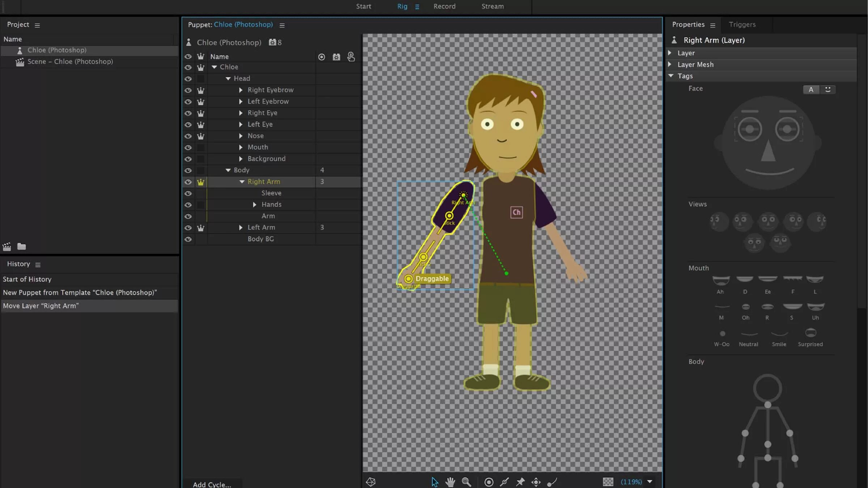Select the Handle tool circle icon
The width and height of the screenshot is (868, 488).
pyautogui.click(x=489, y=482)
